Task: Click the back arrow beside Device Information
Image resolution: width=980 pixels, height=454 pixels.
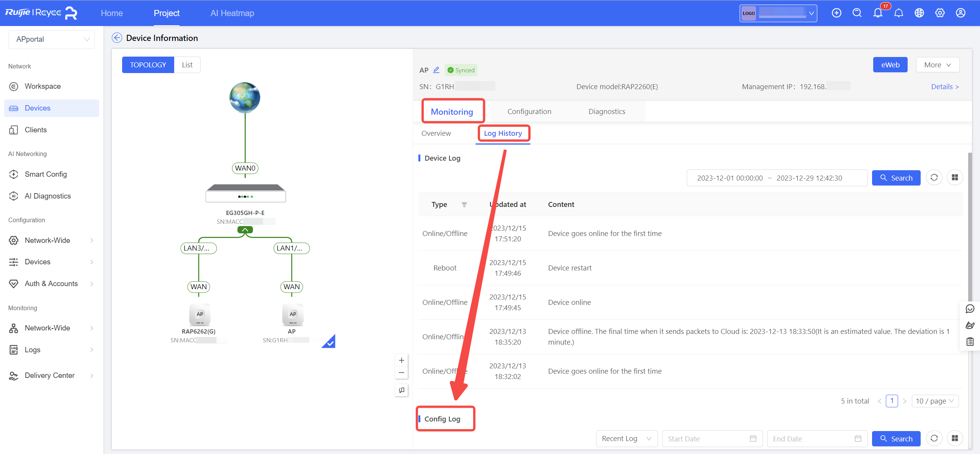Action: click(117, 38)
